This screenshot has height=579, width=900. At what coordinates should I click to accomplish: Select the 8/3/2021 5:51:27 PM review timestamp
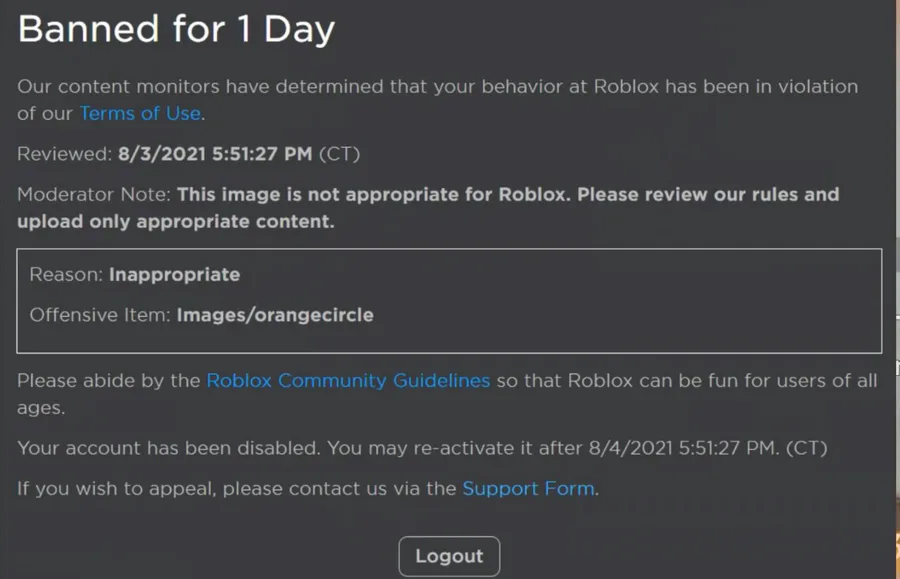point(215,154)
